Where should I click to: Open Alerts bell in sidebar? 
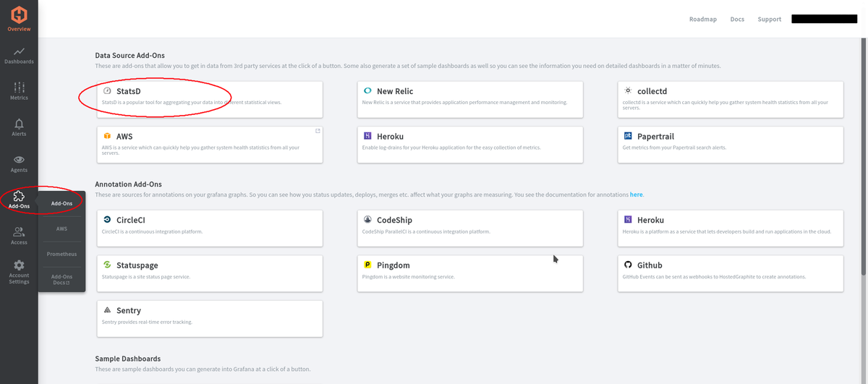19,127
